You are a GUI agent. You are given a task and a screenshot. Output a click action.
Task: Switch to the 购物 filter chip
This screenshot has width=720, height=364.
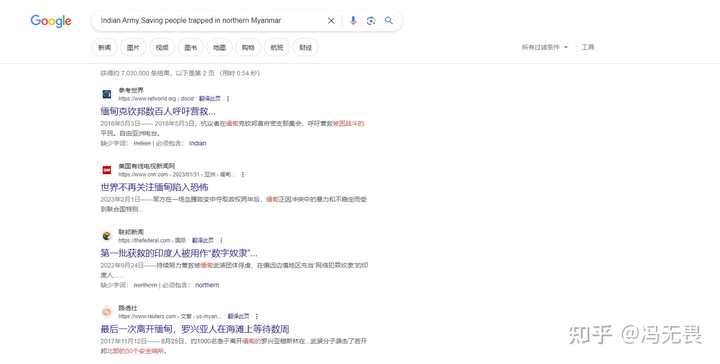(x=248, y=47)
